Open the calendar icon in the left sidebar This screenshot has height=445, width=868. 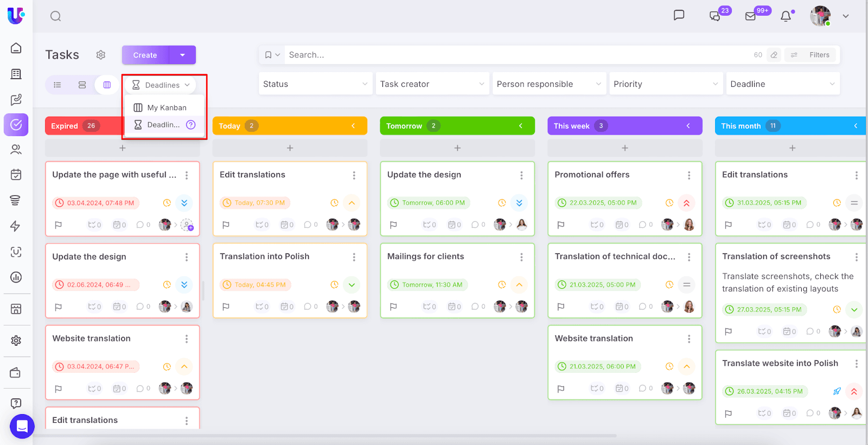(x=16, y=174)
